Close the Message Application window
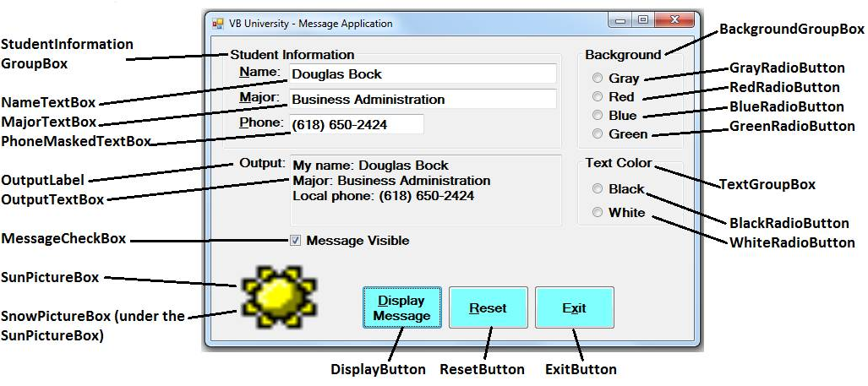 tap(674, 21)
